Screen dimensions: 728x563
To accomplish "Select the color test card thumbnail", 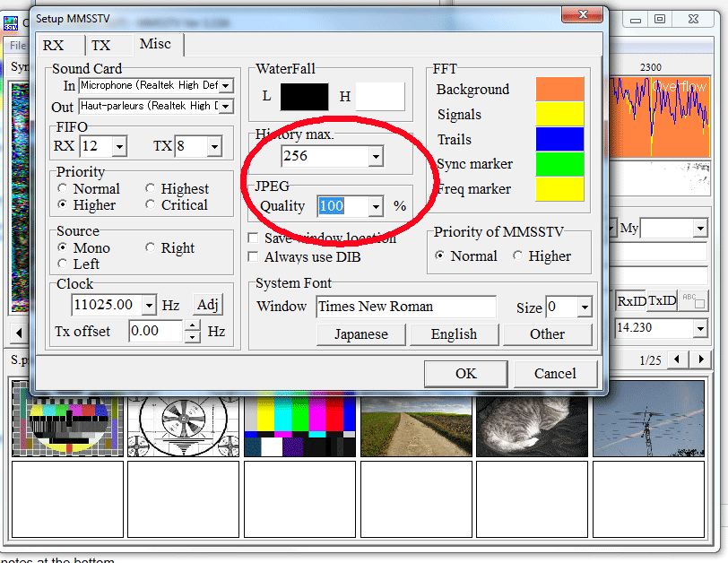I will (68, 426).
